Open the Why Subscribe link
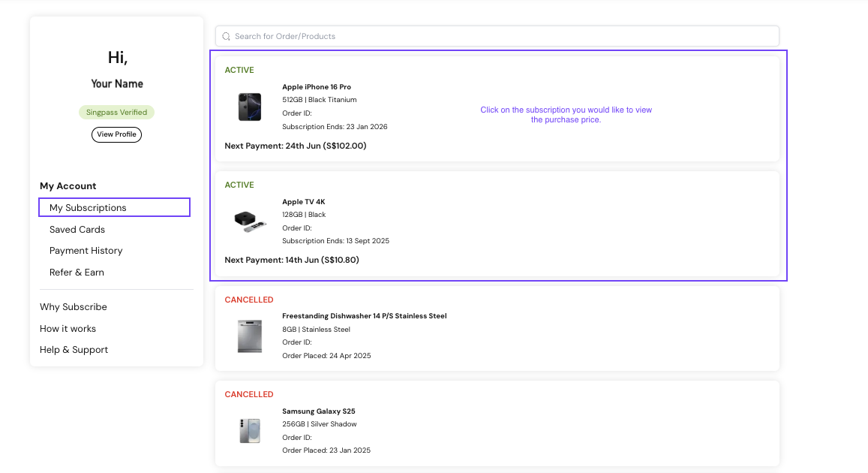This screenshot has height=473, width=868. point(73,307)
